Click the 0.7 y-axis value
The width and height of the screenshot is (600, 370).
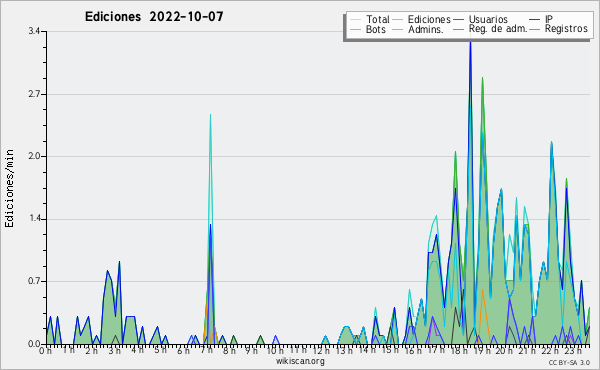click(34, 281)
